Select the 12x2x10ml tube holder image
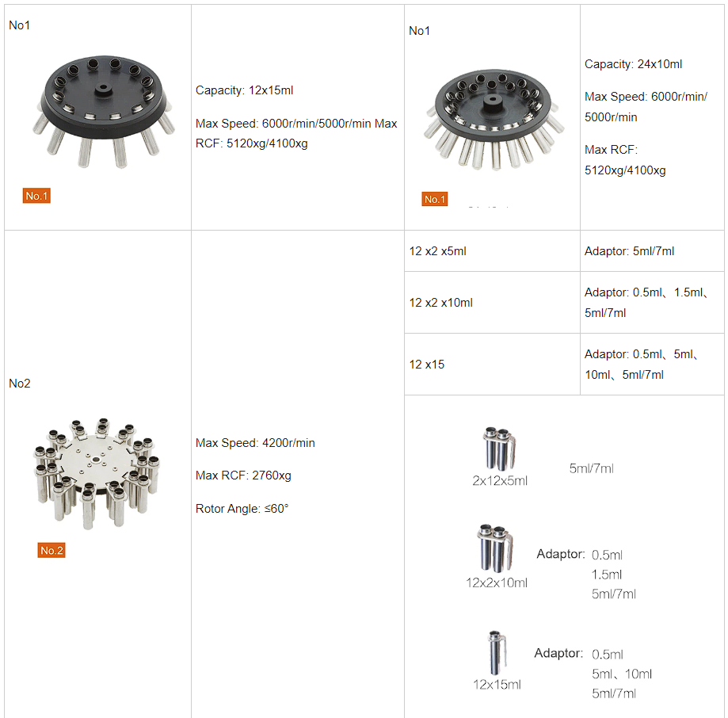 point(494,548)
